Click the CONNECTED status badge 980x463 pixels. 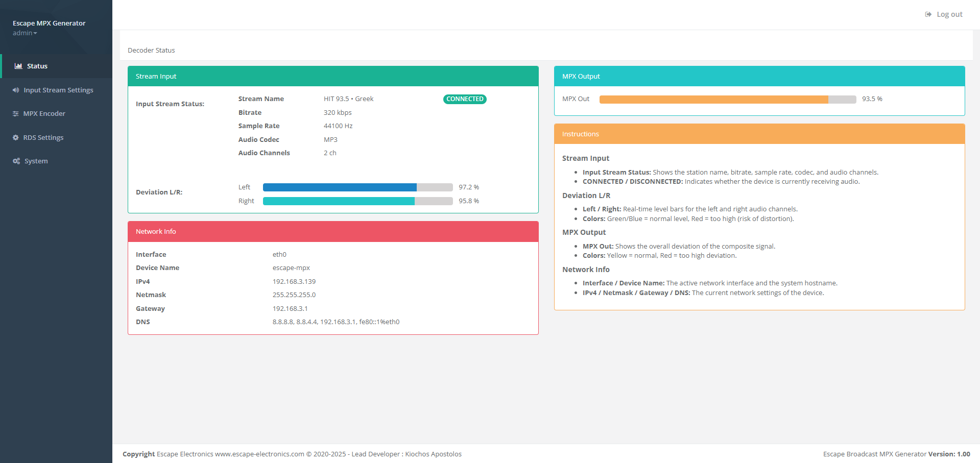465,99
